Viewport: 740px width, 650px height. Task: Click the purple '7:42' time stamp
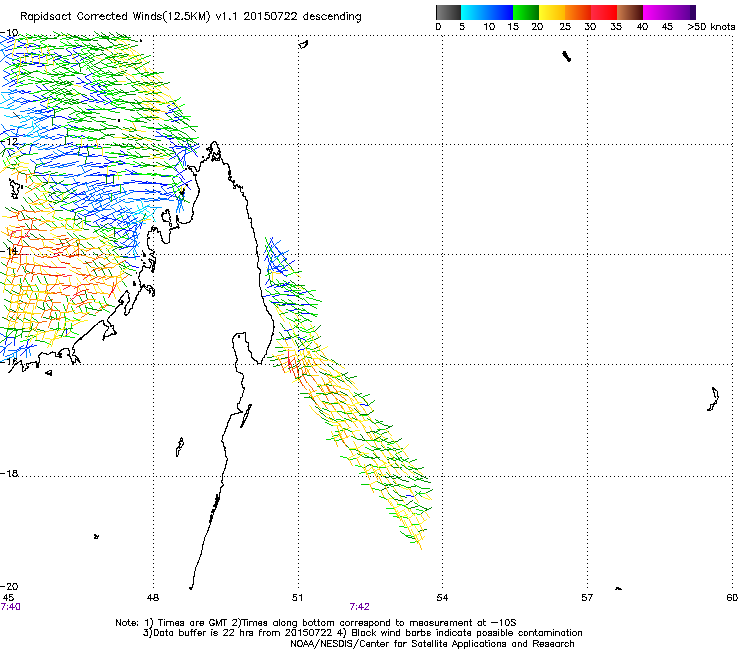(x=360, y=607)
